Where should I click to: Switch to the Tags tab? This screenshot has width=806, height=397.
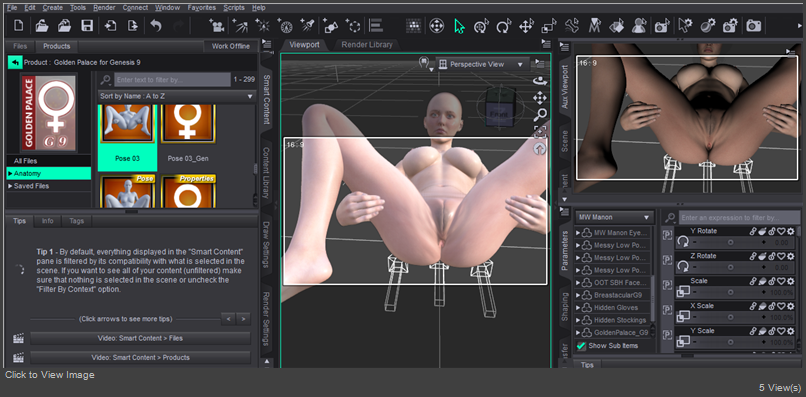pyautogui.click(x=77, y=221)
